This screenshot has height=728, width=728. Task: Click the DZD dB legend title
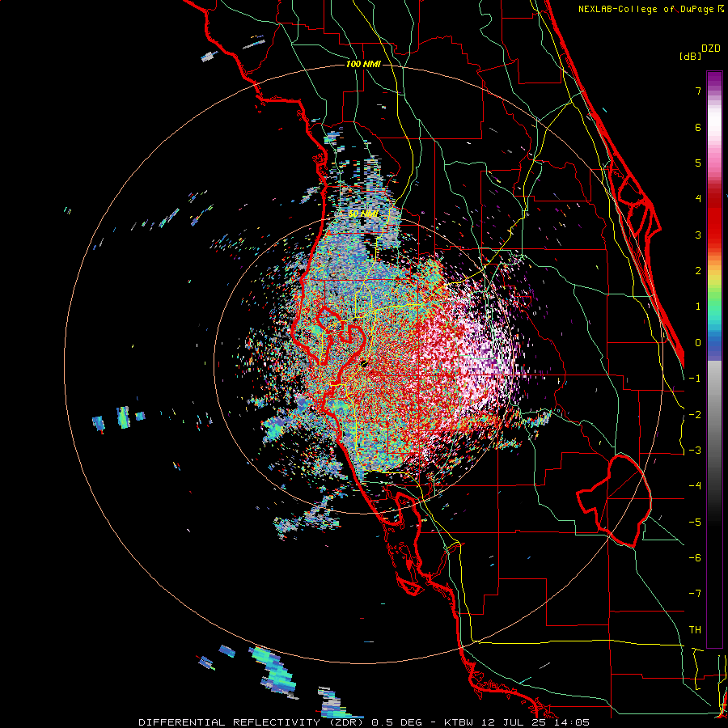(x=700, y=52)
